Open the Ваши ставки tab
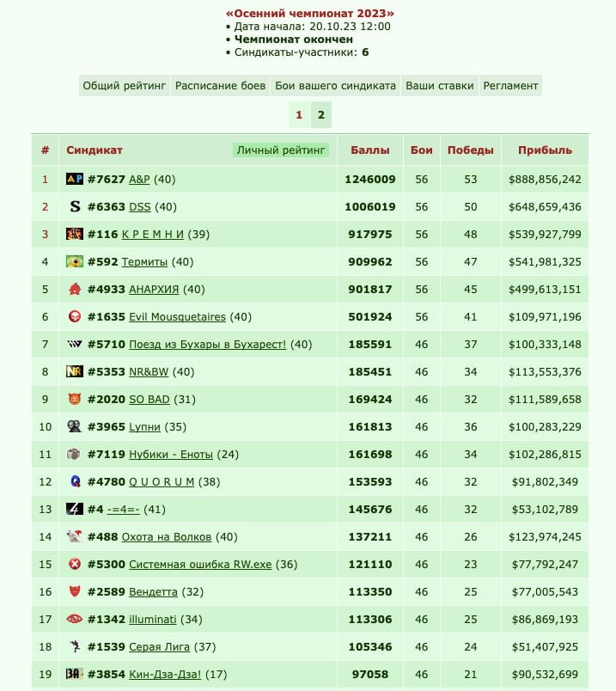616x691 pixels. [x=439, y=85]
